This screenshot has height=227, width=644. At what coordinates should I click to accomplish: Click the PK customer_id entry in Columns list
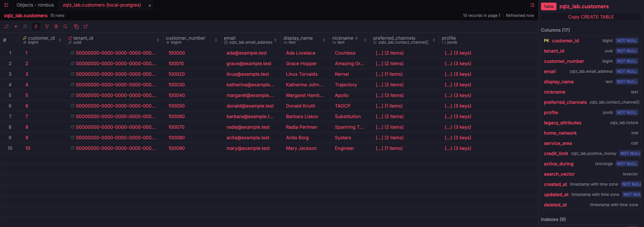[591, 41]
